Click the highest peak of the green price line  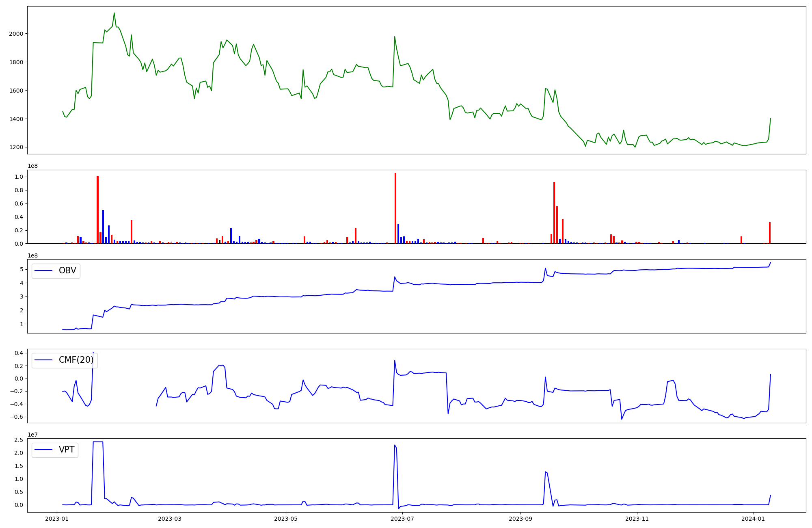[x=114, y=13]
